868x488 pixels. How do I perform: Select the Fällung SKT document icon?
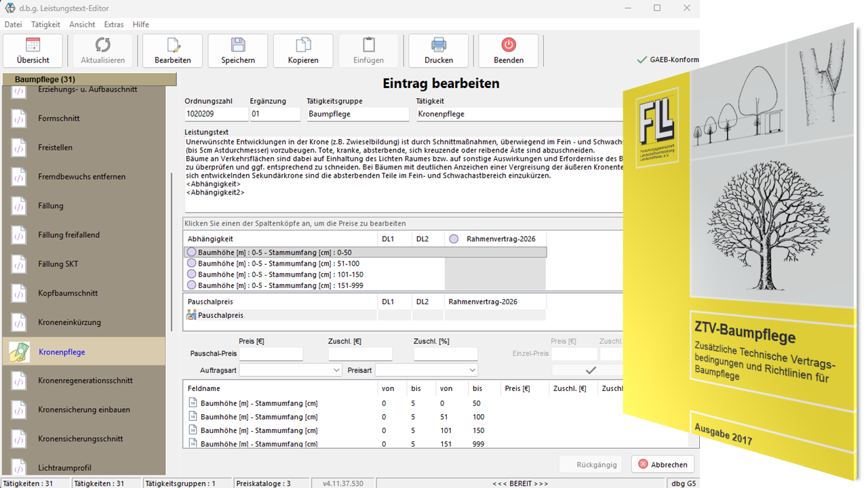19,264
